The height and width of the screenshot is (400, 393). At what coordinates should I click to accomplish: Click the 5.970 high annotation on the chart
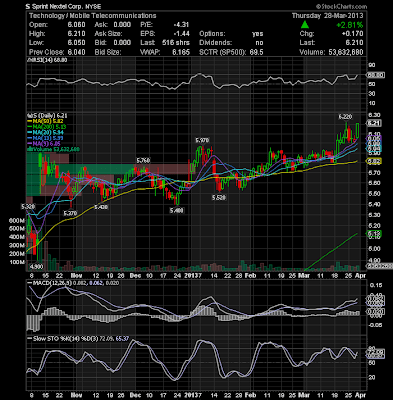pyautogui.click(x=202, y=141)
